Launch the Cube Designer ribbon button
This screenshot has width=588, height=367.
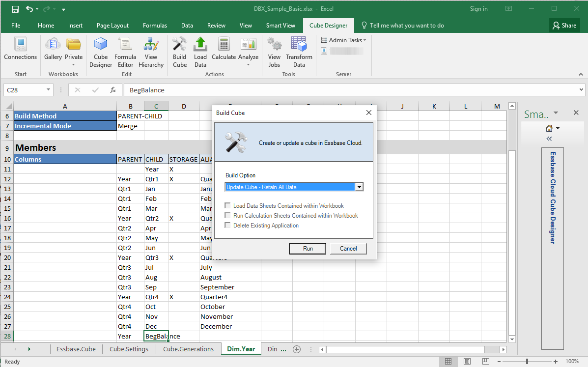click(x=101, y=52)
